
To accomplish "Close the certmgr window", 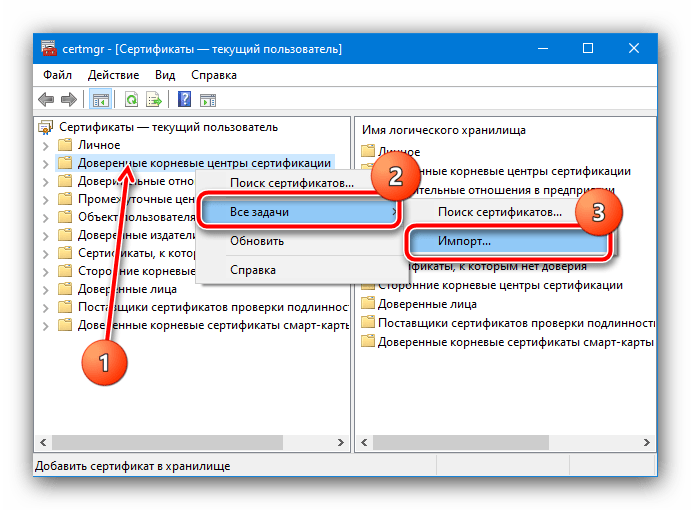I will coord(634,48).
